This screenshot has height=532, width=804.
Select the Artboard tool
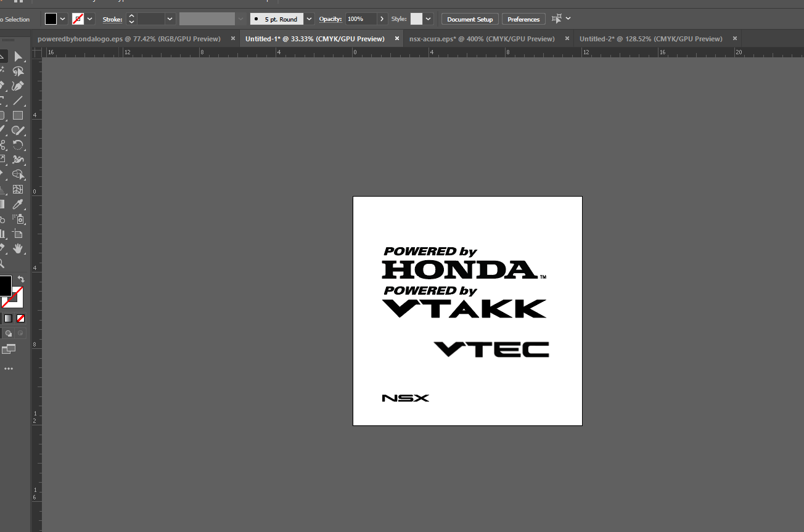tap(18, 234)
